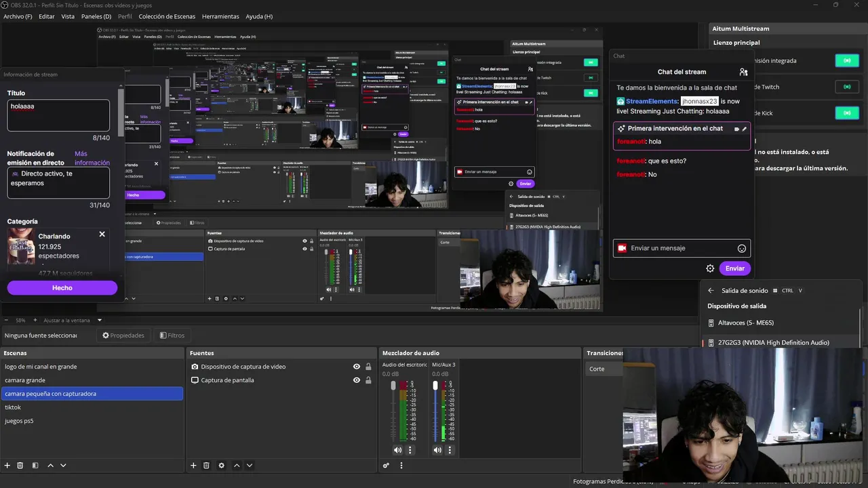Image resolution: width=868 pixels, height=488 pixels.
Task: Mute Audio del escritorio speaker icon
Action: tap(397, 450)
